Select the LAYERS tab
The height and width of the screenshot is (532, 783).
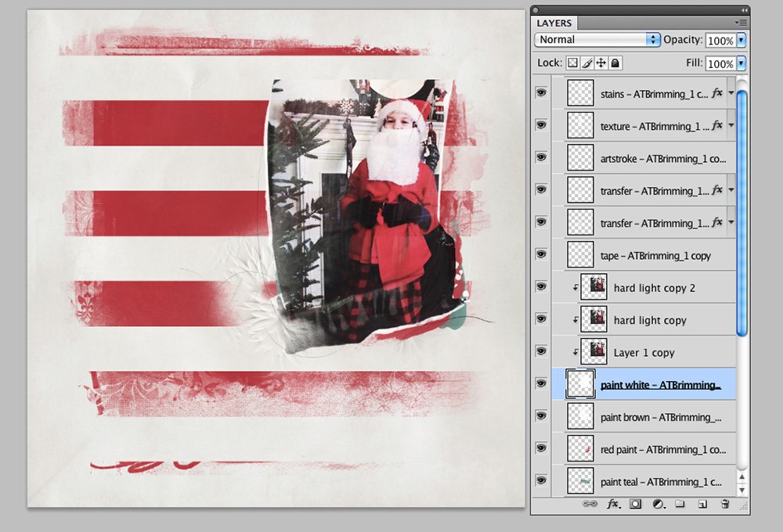554,23
